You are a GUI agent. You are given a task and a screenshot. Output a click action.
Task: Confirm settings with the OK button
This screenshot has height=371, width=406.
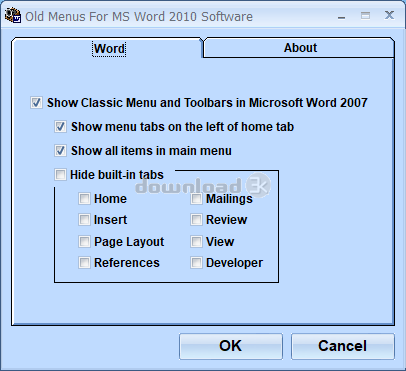click(231, 346)
